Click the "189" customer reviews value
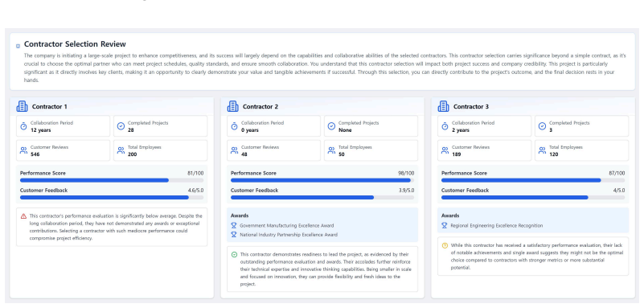Viewport: 644px width, 308px height. [x=457, y=154]
